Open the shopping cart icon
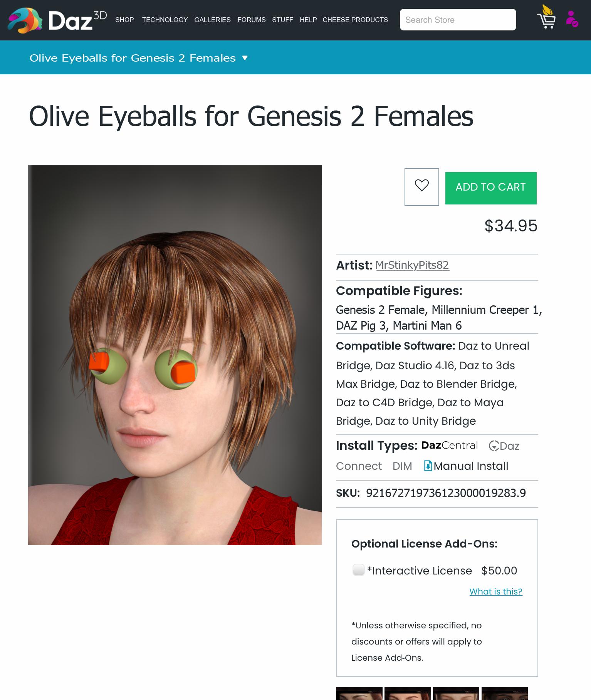Viewport: 591px width, 700px height. pos(546,17)
